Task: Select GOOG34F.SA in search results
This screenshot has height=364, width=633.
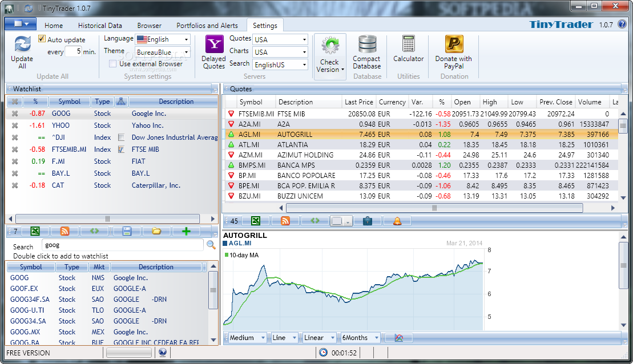Action: (x=108, y=300)
